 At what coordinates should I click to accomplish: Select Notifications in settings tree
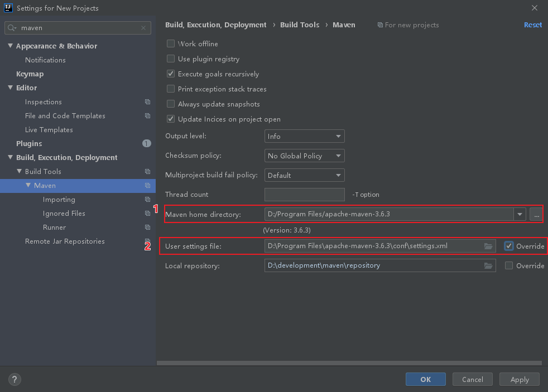coord(45,60)
